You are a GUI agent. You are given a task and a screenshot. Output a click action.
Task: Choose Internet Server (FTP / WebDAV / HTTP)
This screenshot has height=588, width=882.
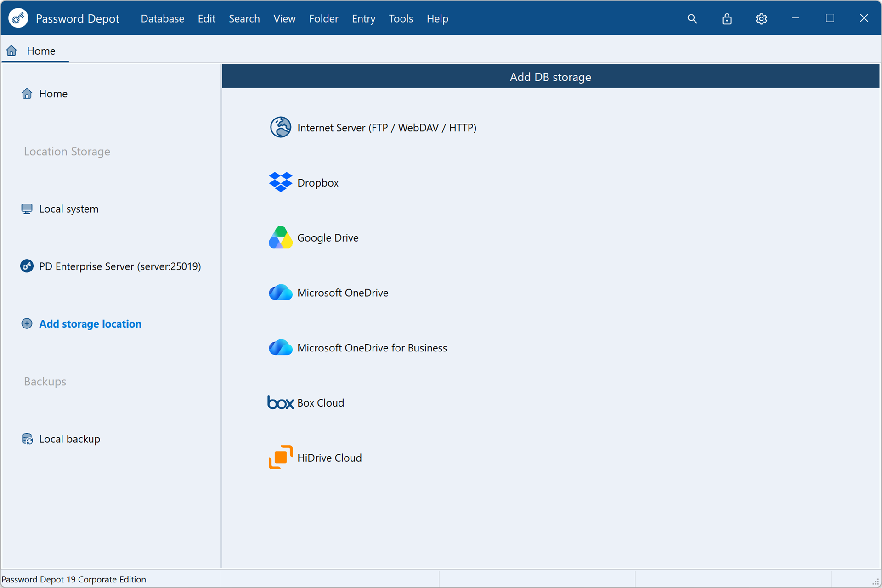click(x=387, y=128)
